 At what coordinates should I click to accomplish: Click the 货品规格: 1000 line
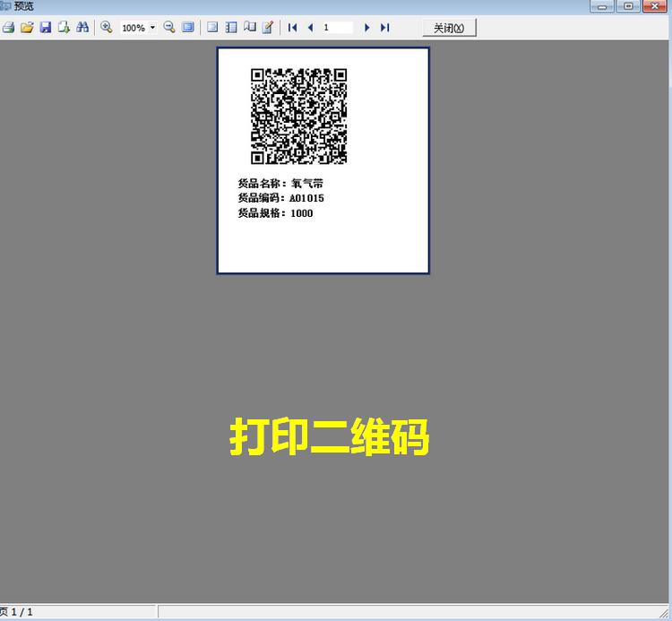(x=276, y=213)
